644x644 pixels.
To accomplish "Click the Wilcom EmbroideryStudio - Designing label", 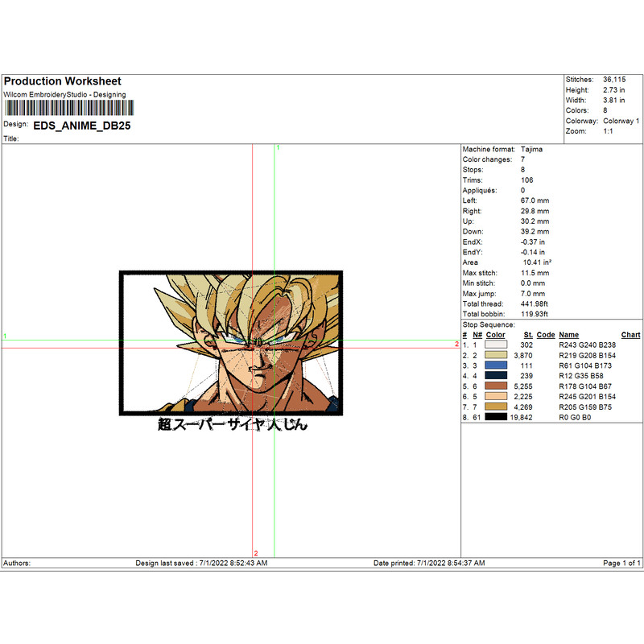I will tap(66, 94).
